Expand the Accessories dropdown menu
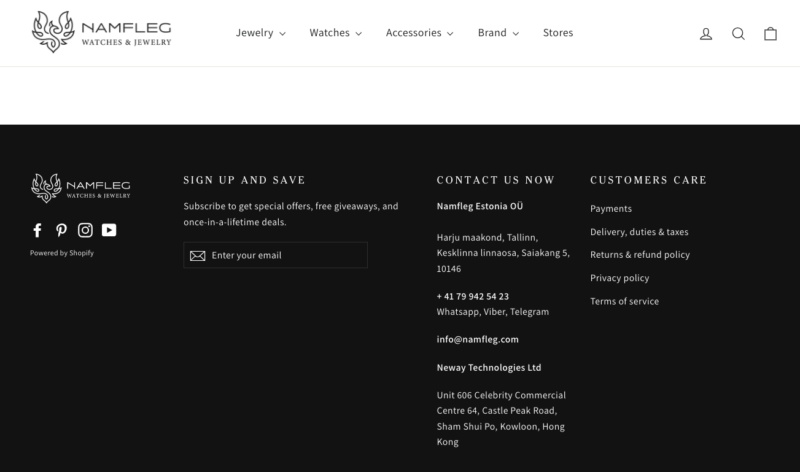 pos(419,33)
